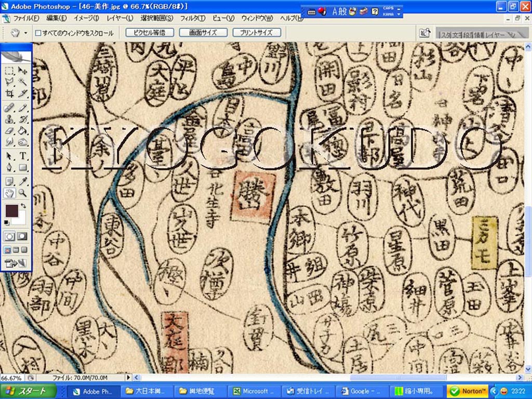Click the 66.67% zoom field
532x399 pixels.
point(11,378)
